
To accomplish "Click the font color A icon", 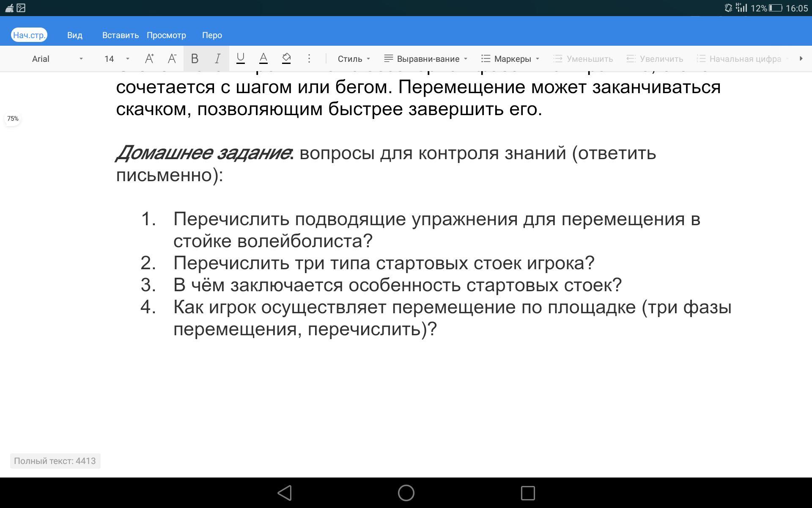I will point(263,58).
